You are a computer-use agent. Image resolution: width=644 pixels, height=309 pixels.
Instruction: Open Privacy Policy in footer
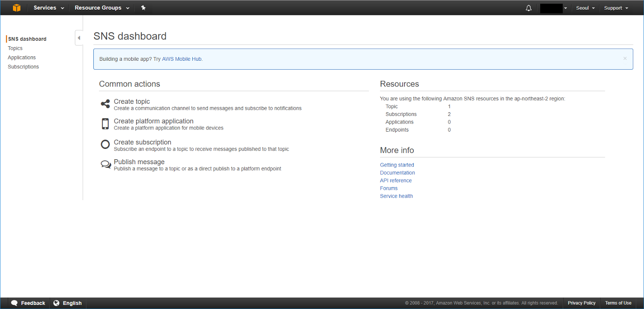click(582, 303)
